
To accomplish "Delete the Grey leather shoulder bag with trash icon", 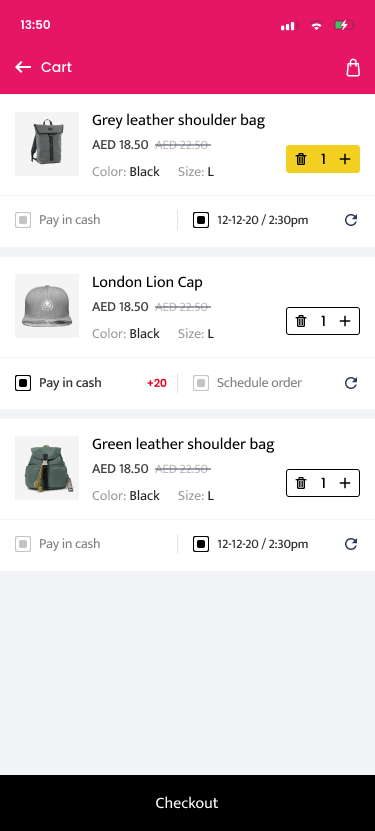I will [301, 159].
